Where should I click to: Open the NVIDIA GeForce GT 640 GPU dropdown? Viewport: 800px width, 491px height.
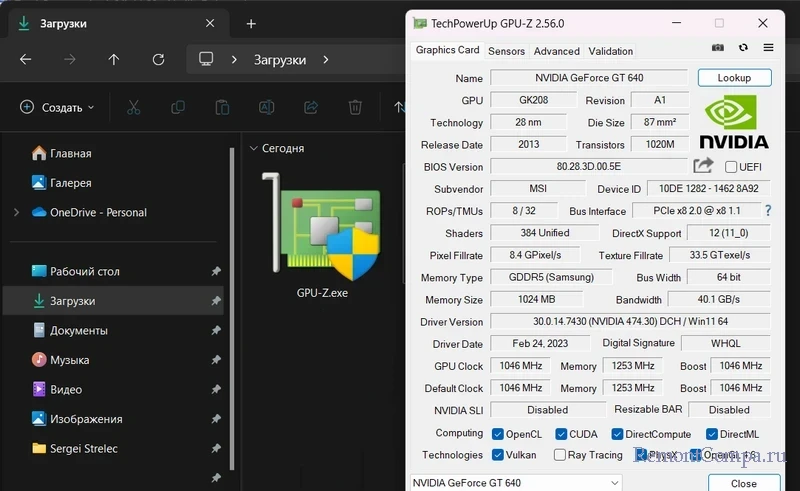coord(516,483)
